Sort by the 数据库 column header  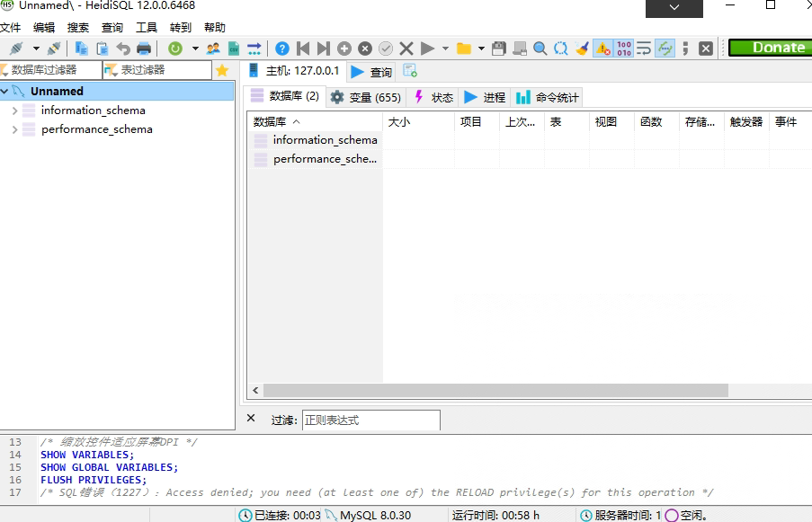coord(315,122)
